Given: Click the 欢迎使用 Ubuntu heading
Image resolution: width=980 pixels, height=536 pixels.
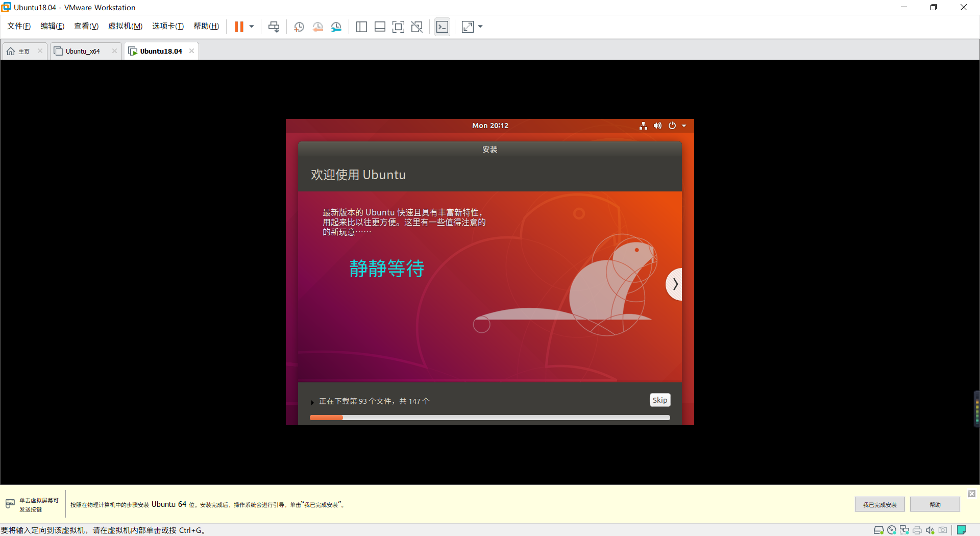Looking at the screenshot, I should [x=358, y=175].
